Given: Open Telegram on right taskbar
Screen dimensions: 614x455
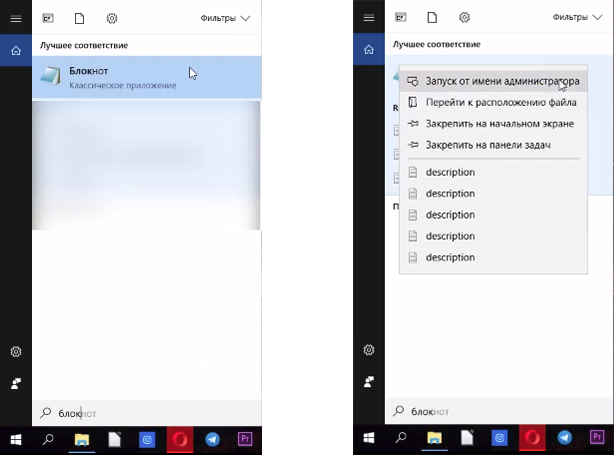Looking at the screenshot, I should tap(565, 437).
